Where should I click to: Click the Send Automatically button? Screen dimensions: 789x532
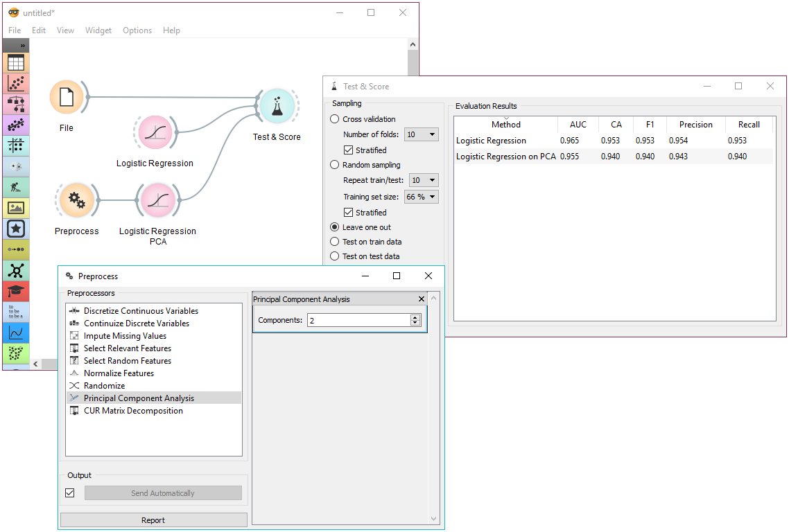coord(163,493)
